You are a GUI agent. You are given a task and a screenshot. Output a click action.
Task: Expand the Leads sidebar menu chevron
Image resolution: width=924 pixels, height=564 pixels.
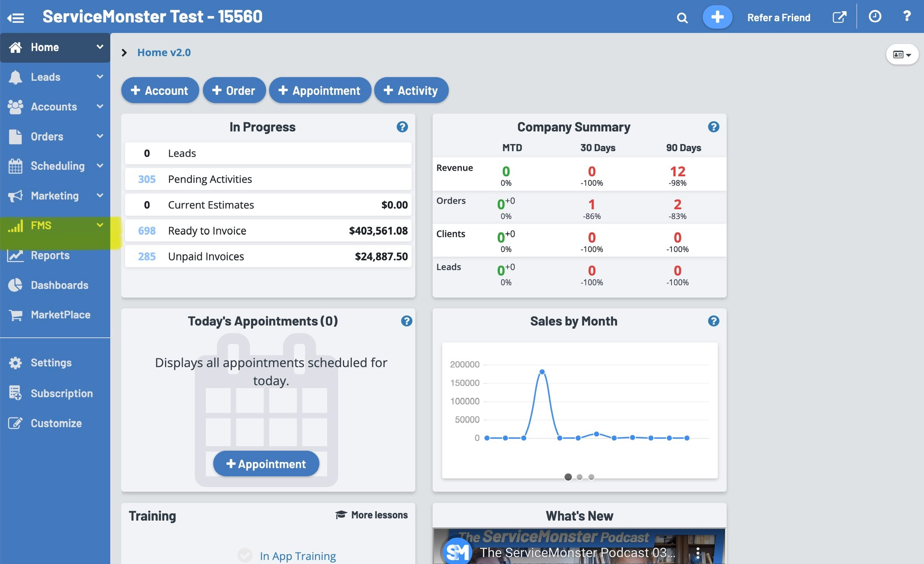[100, 77]
